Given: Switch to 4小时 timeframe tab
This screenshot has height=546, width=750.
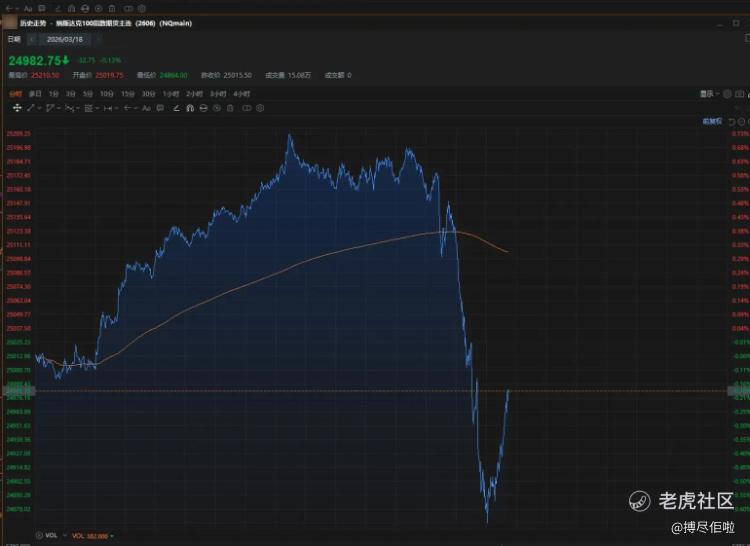Looking at the screenshot, I should [241, 94].
